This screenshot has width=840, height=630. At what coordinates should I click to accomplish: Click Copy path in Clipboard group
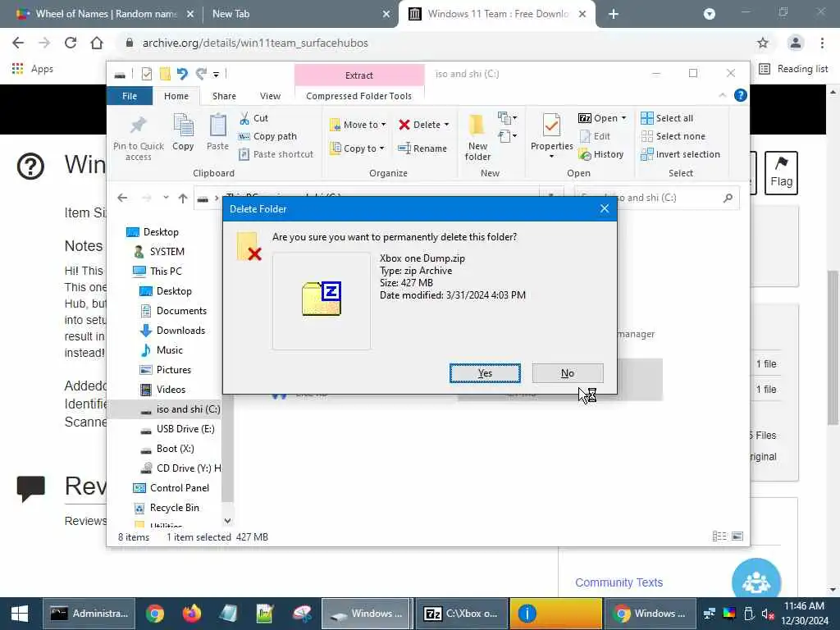pos(268,136)
